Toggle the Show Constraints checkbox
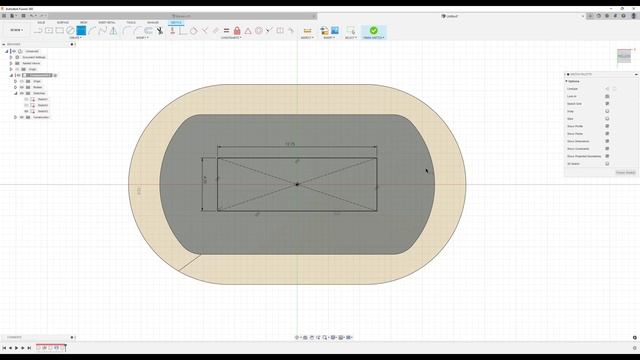Image resolution: width=640 pixels, height=360 pixels. click(x=607, y=149)
